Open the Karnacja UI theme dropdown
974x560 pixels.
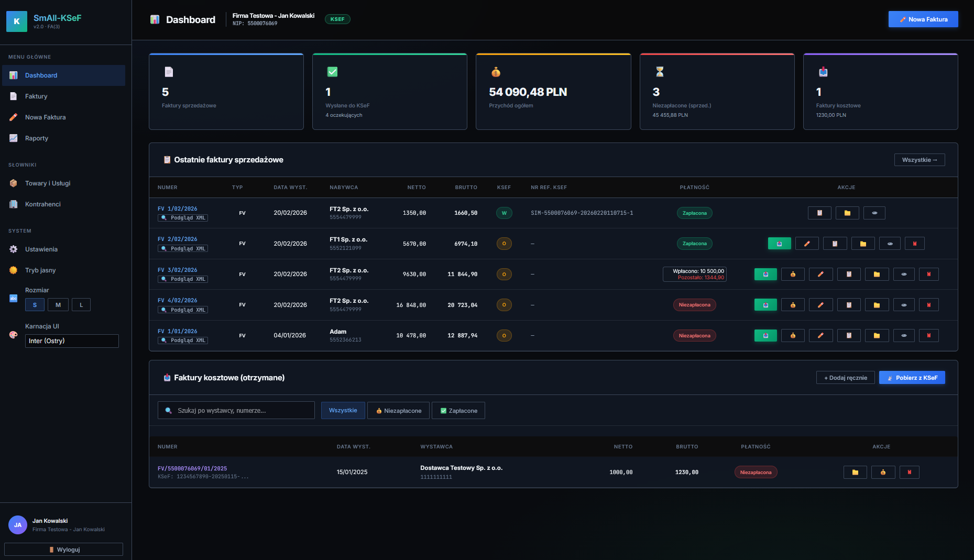72,341
